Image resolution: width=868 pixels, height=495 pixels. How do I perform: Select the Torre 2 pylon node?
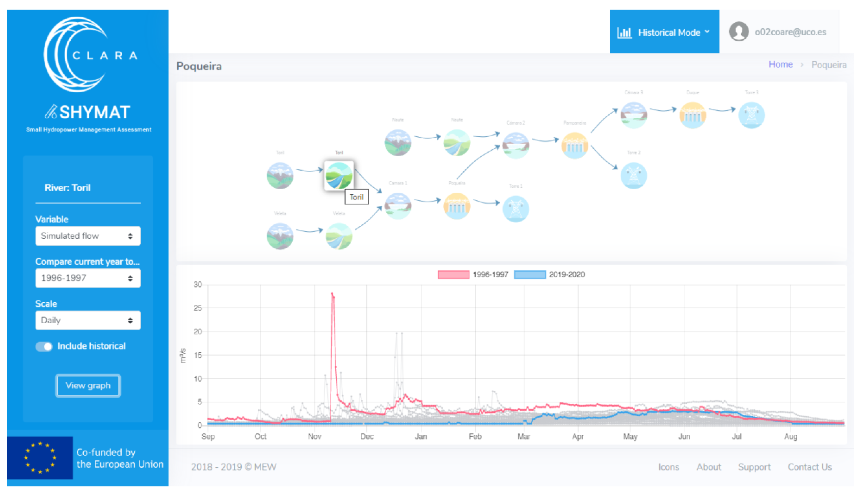pyautogui.click(x=633, y=176)
